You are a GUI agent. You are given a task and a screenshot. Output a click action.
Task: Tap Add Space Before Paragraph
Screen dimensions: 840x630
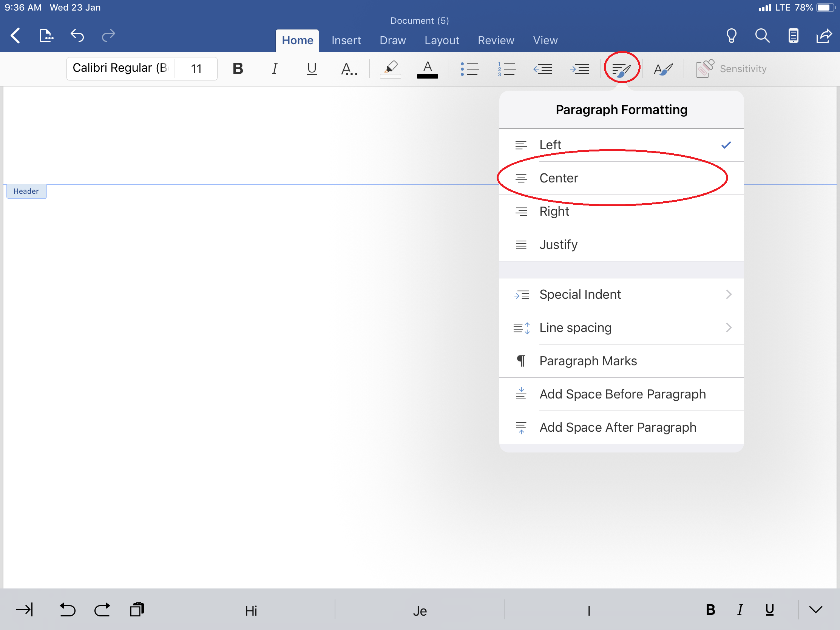621,394
